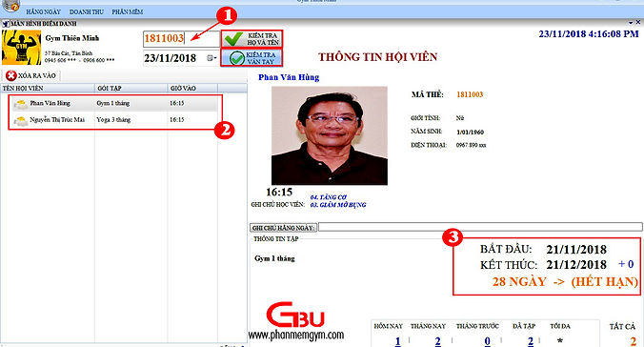Click Gym 1 tháng in THÔNG TIN TẬP
The image size is (644, 347).
(x=274, y=258)
